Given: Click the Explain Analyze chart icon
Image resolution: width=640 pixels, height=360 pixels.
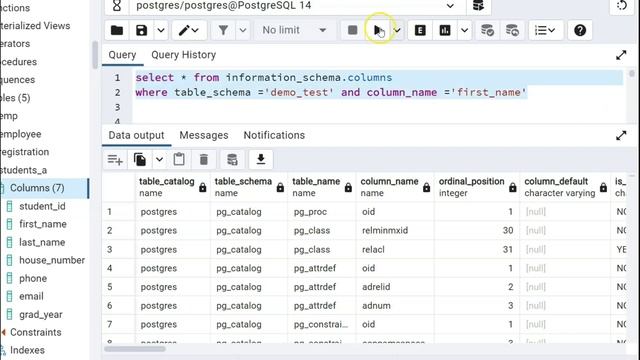Looking at the screenshot, I should pyautogui.click(x=445, y=30).
